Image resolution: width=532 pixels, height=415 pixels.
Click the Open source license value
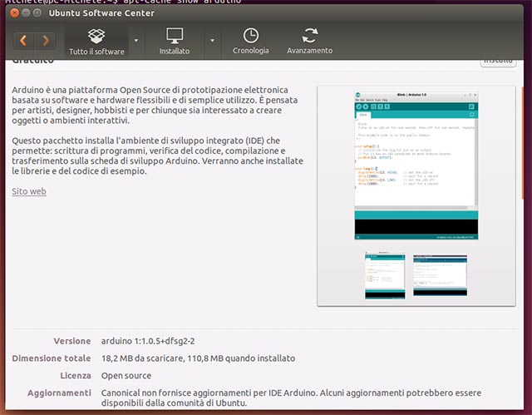(x=126, y=376)
